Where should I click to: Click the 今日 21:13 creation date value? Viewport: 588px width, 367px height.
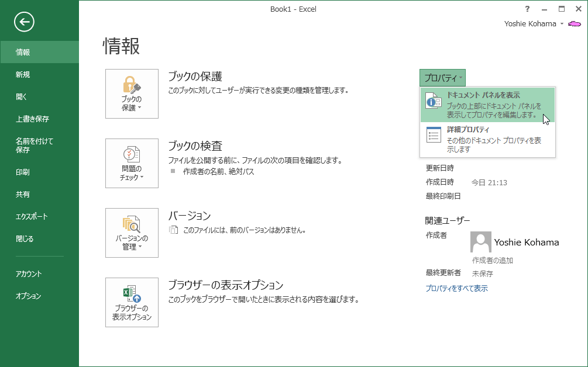489,183
